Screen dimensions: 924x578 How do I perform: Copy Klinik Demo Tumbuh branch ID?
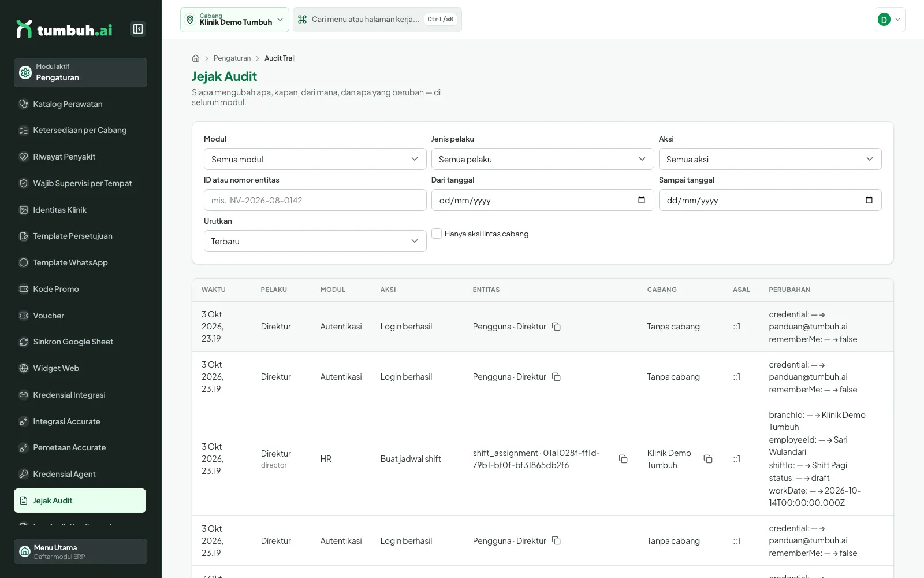pos(708,459)
